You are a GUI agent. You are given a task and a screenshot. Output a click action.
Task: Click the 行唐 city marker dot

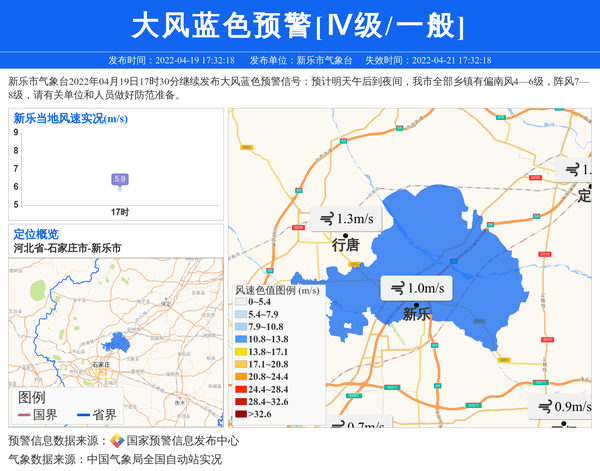[346, 236]
